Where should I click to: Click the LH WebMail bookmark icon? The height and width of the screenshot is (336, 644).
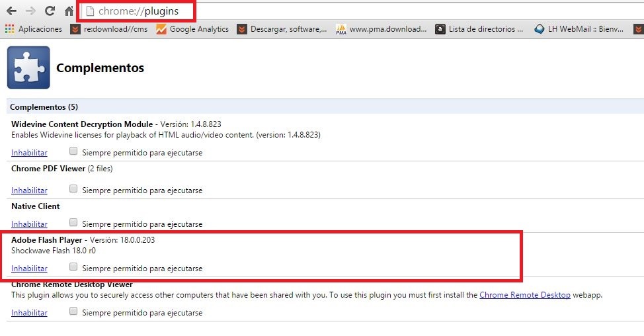click(540, 29)
